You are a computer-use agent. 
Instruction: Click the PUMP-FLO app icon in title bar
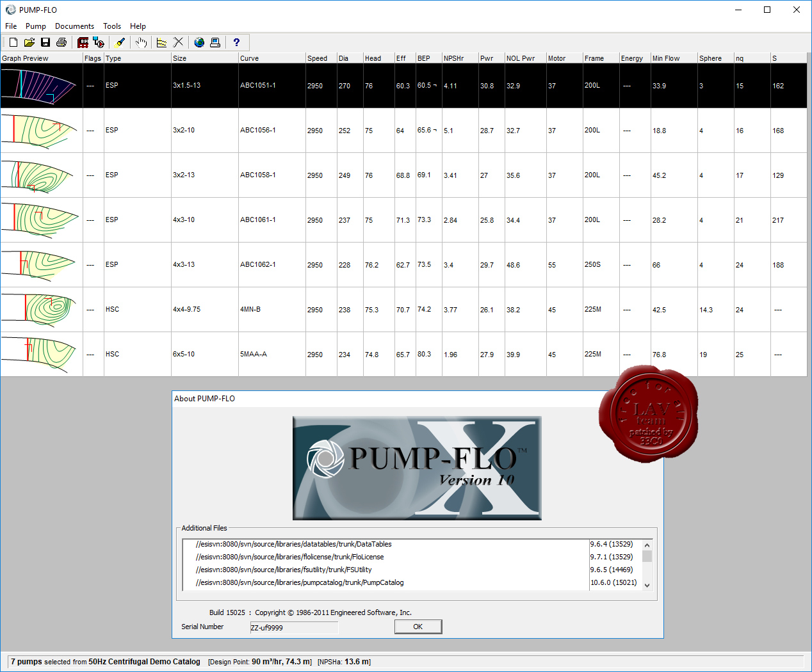coord(10,10)
